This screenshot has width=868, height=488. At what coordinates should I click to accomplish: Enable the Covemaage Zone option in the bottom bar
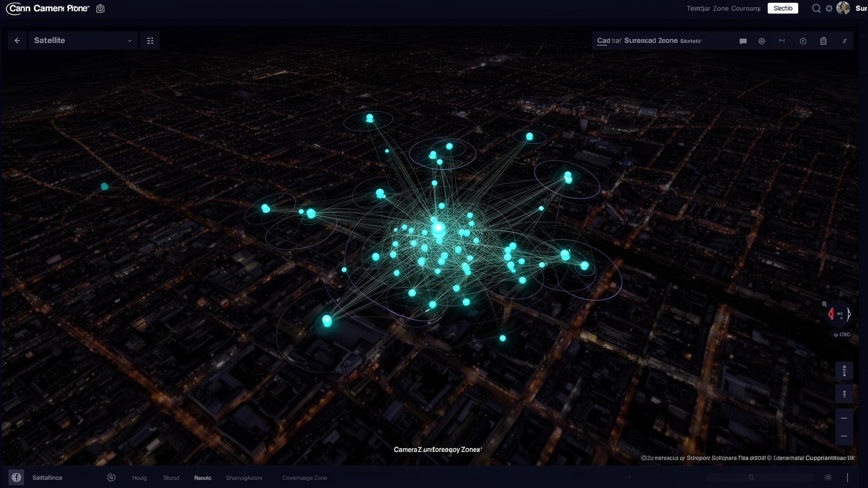[x=304, y=478]
